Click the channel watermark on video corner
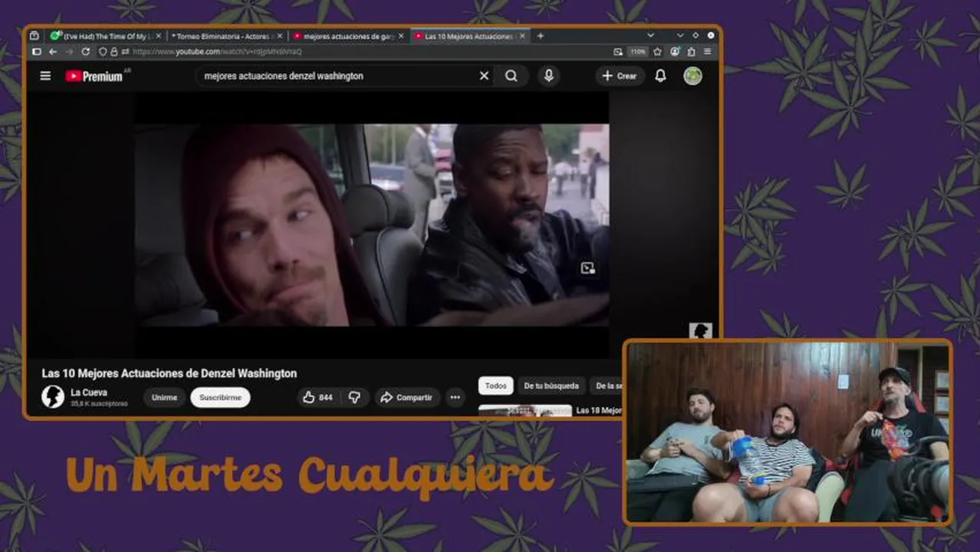Image resolution: width=980 pixels, height=552 pixels. 700,330
